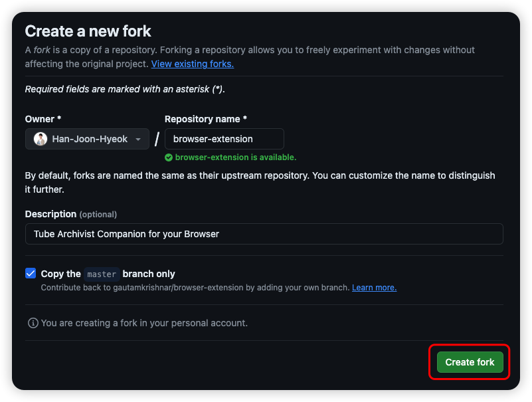Viewport: 532px width, 402px height.
Task: Focus the Repository name text field
Action: [224, 139]
